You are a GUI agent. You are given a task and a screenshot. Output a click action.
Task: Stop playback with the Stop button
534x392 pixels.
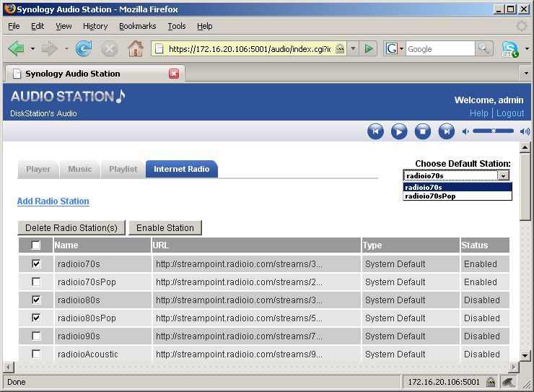pyautogui.click(x=423, y=131)
